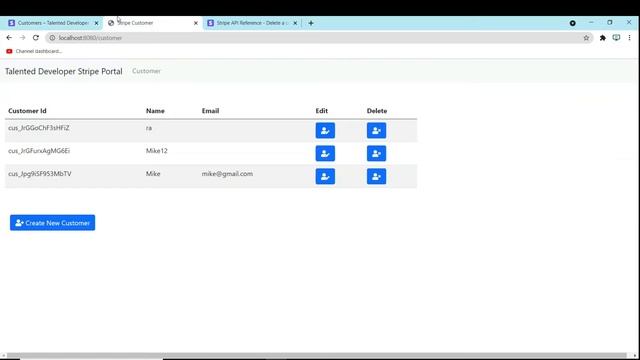Open browser extensions puzzle icon
Image resolution: width=640 pixels, height=360 pixels.
click(602, 38)
